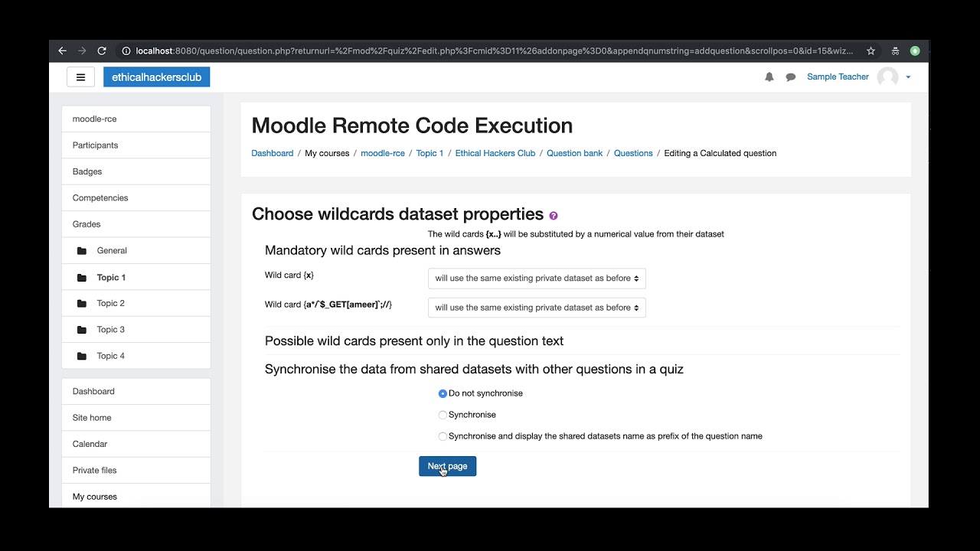Open the Wild card {x} dataset dropdown

click(536, 279)
